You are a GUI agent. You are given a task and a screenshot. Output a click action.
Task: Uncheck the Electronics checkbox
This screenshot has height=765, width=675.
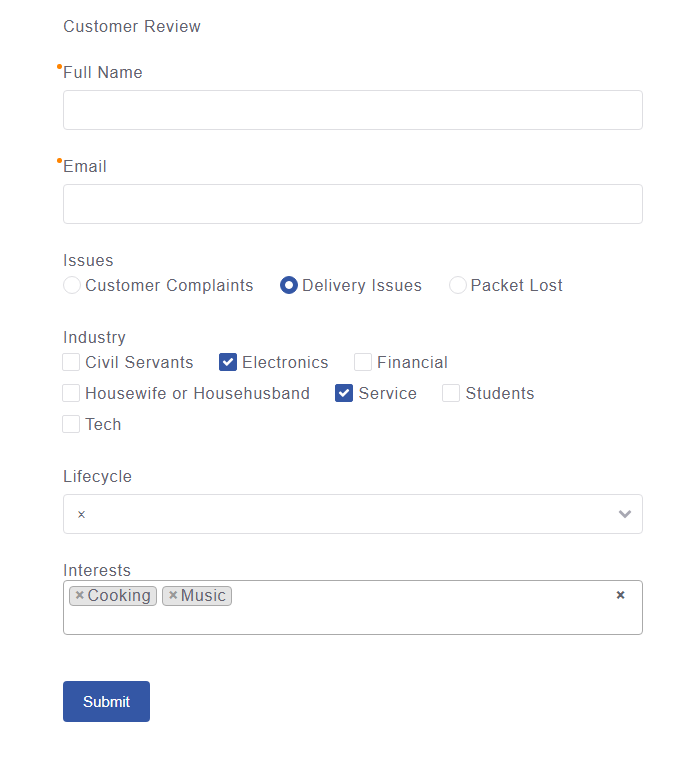228,362
